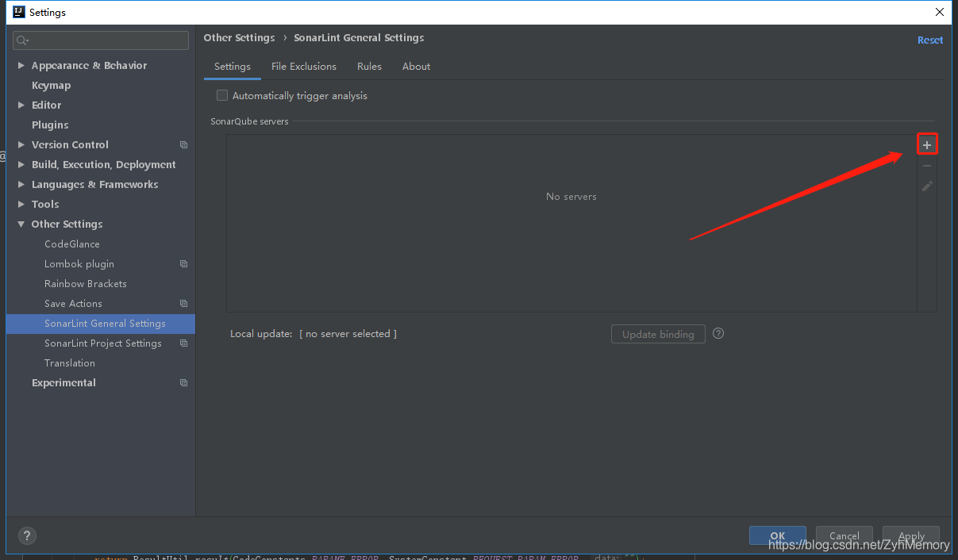
Task: Open the About tab
Action: (416, 67)
